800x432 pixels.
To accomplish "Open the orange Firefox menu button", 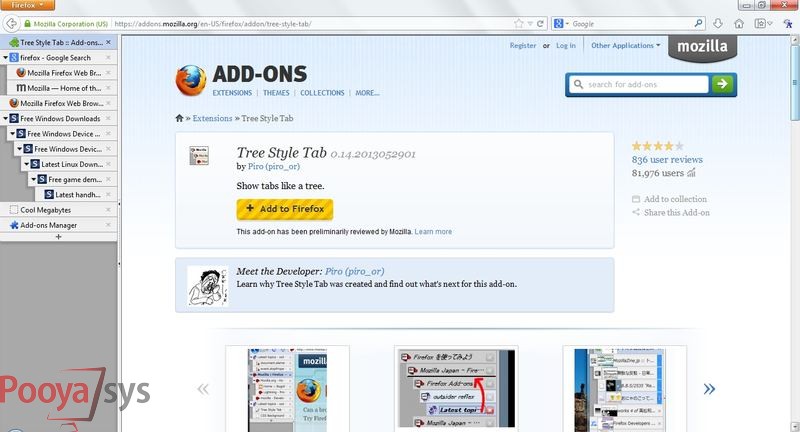I will click(x=28, y=5).
